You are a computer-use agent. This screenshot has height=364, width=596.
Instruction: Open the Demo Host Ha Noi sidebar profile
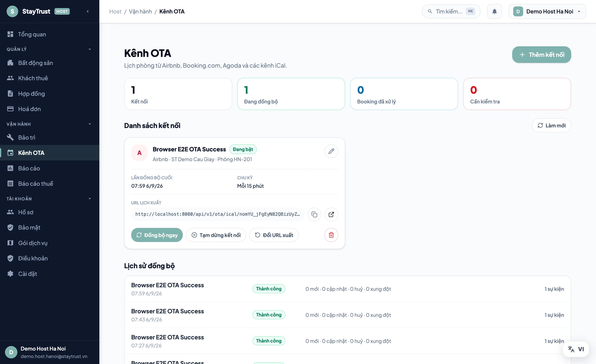pos(50,352)
